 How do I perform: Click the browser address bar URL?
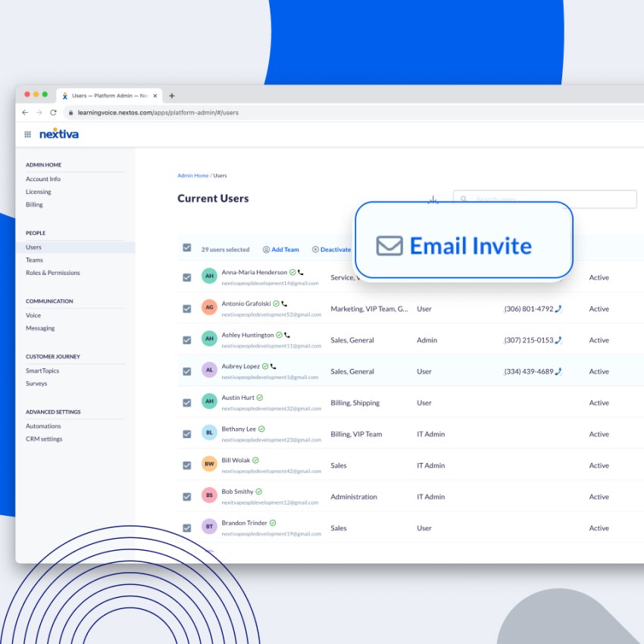point(158,113)
